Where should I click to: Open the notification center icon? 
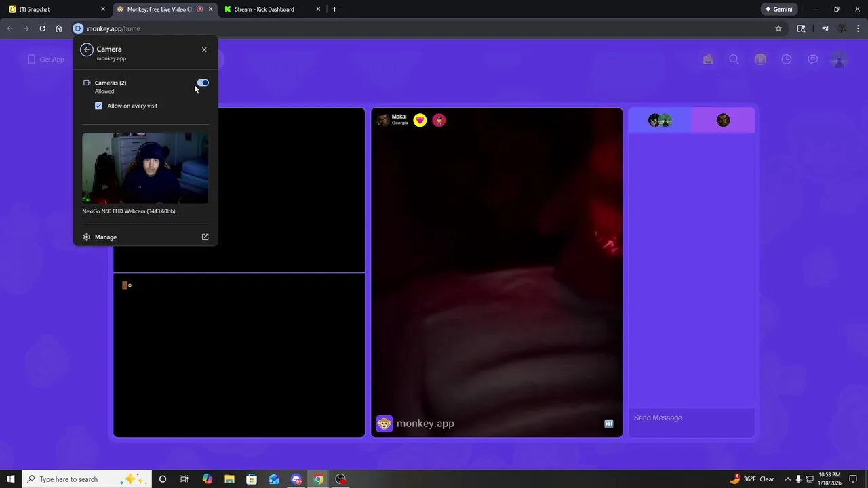[854, 479]
